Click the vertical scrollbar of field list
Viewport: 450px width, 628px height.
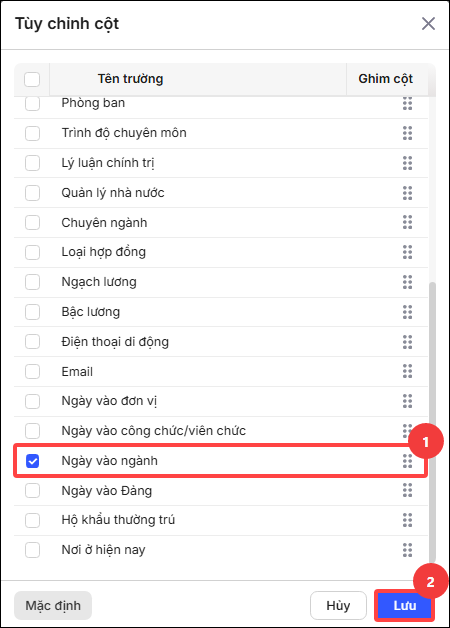432,423
